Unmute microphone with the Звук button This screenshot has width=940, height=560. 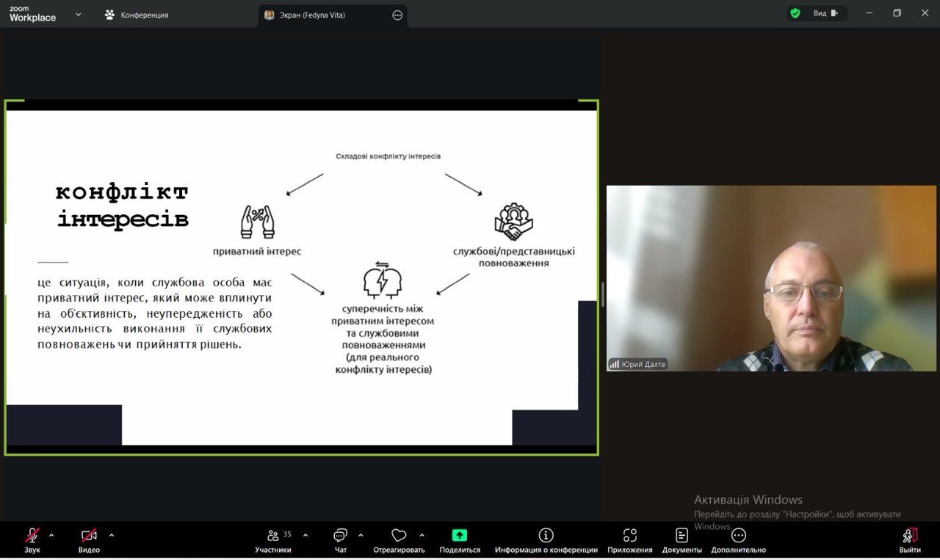click(32, 536)
